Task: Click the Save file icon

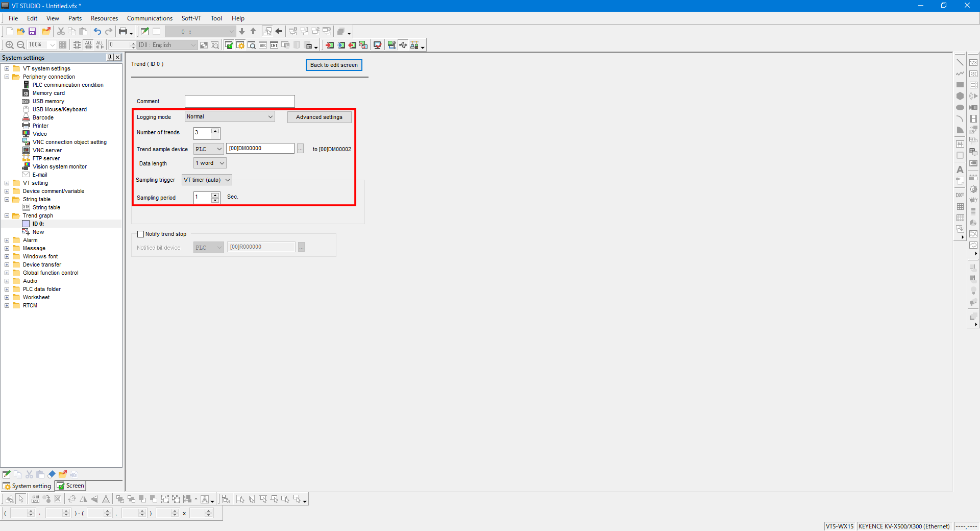Action: click(32, 32)
